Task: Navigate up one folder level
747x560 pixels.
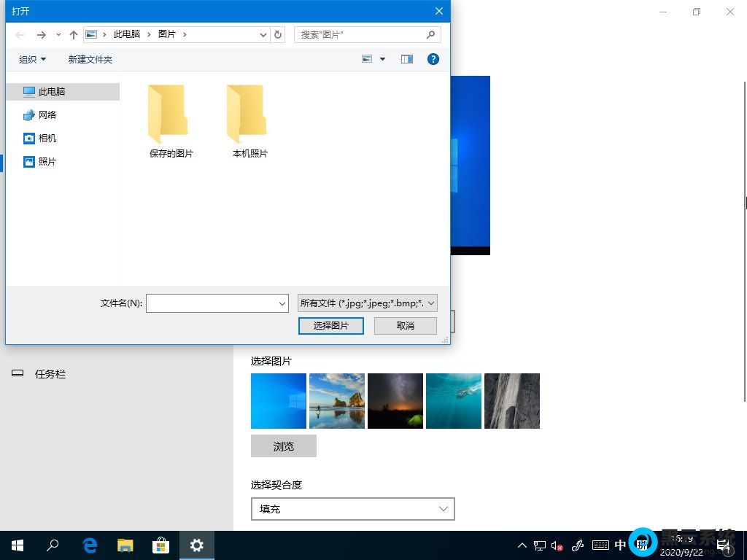Action: (74, 34)
